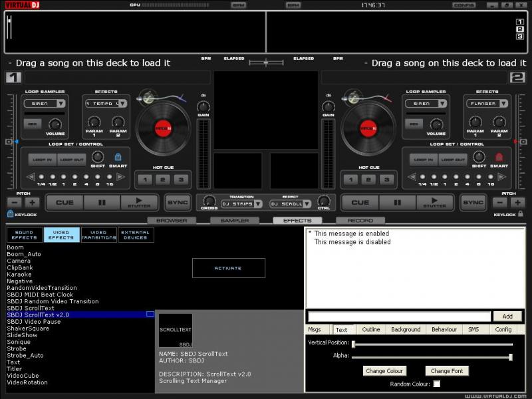532x399 pixels.
Task: Switch to the Record tab
Action: point(360,221)
